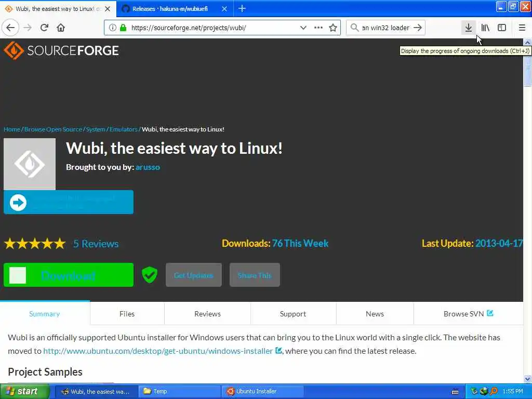Open the Firefox hamburger menu

[522, 28]
